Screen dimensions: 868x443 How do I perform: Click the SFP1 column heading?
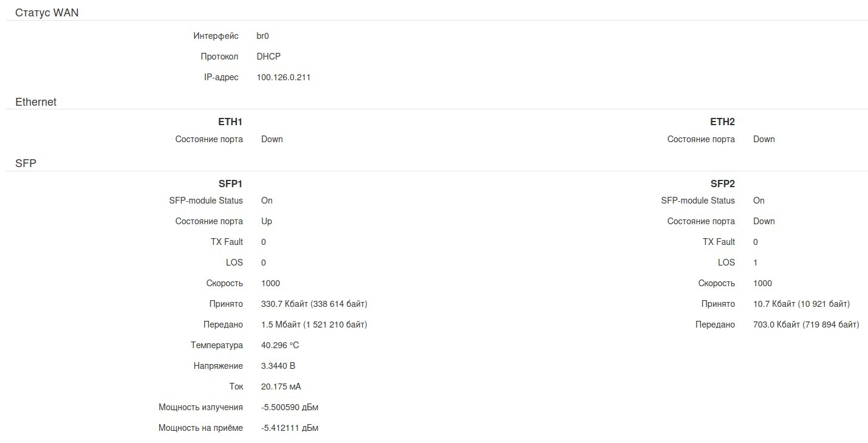(x=230, y=184)
